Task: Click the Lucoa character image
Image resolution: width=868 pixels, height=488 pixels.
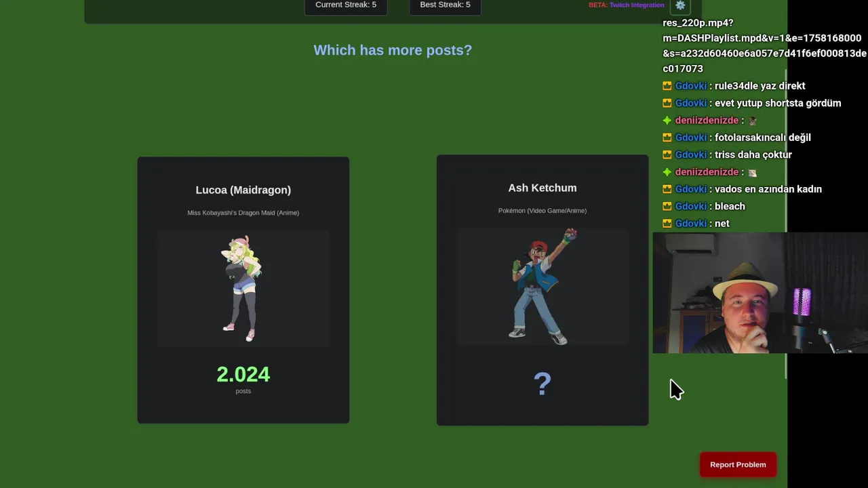Action: coord(243,289)
